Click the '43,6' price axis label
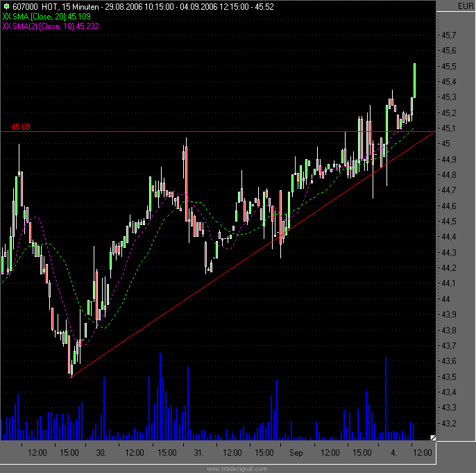 click(449, 361)
